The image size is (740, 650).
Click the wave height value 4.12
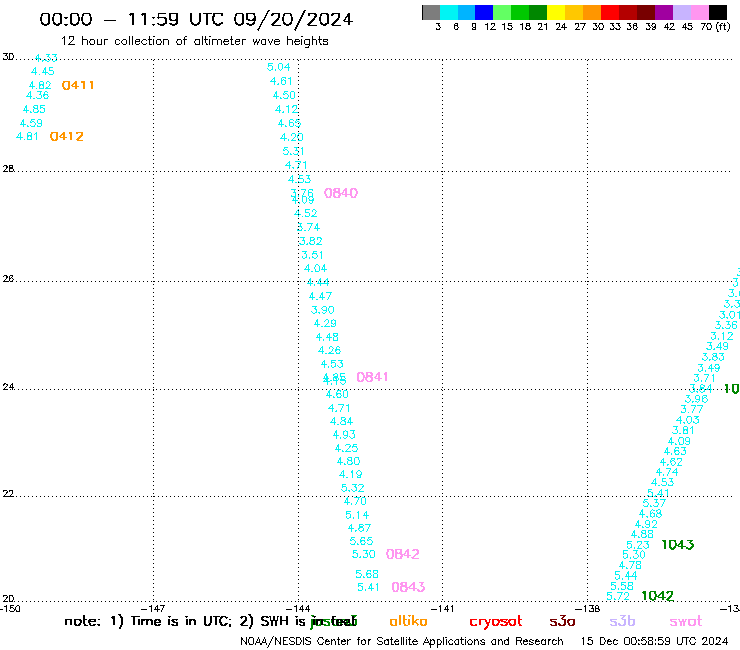pyautogui.click(x=286, y=110)
